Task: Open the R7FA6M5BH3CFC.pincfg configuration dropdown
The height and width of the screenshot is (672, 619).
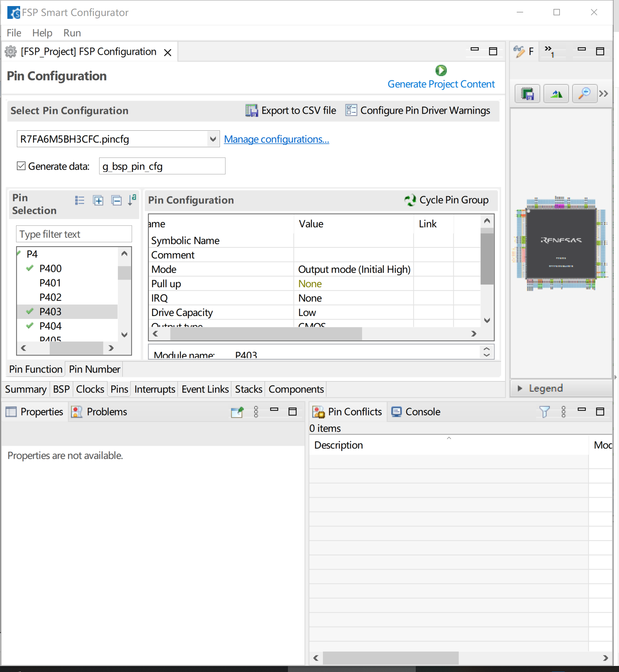Action: pyautogui.click(x=213, y=139)
